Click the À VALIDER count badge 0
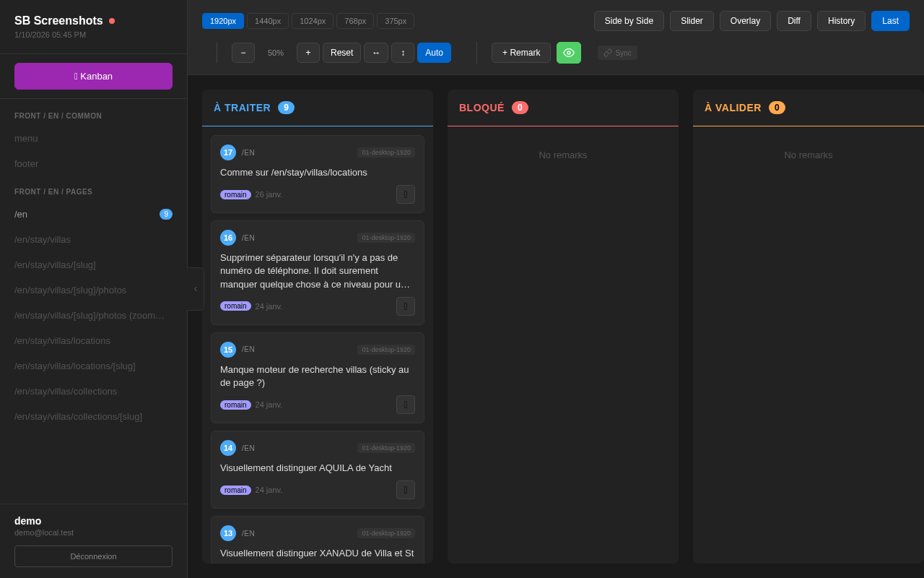Screen dimensions: 924x578 coord(777,108)
